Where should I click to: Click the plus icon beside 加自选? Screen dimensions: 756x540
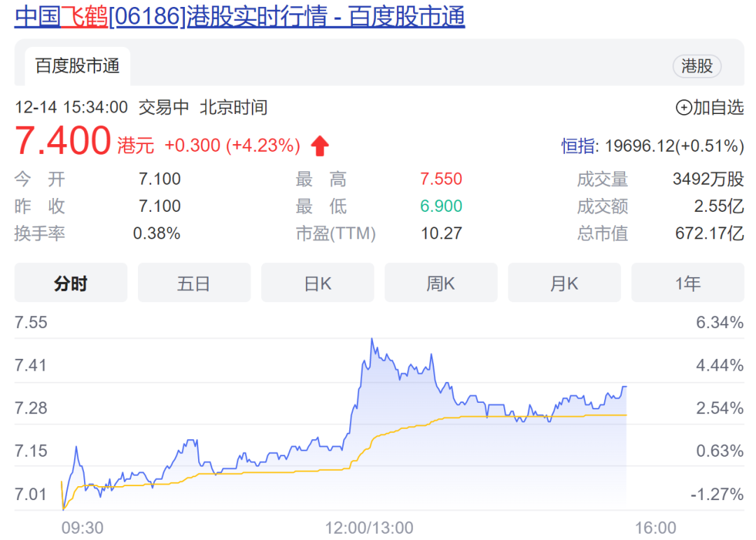tap(684, 108)
